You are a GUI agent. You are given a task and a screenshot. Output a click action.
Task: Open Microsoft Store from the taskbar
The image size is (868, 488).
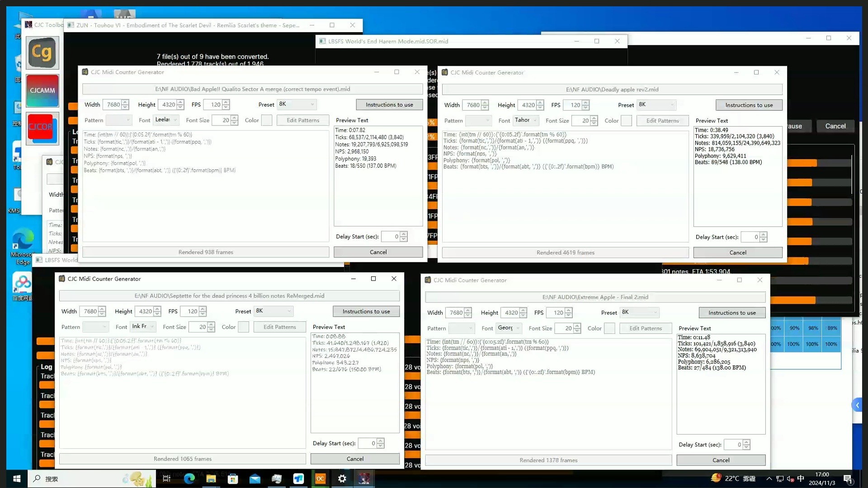233,479
